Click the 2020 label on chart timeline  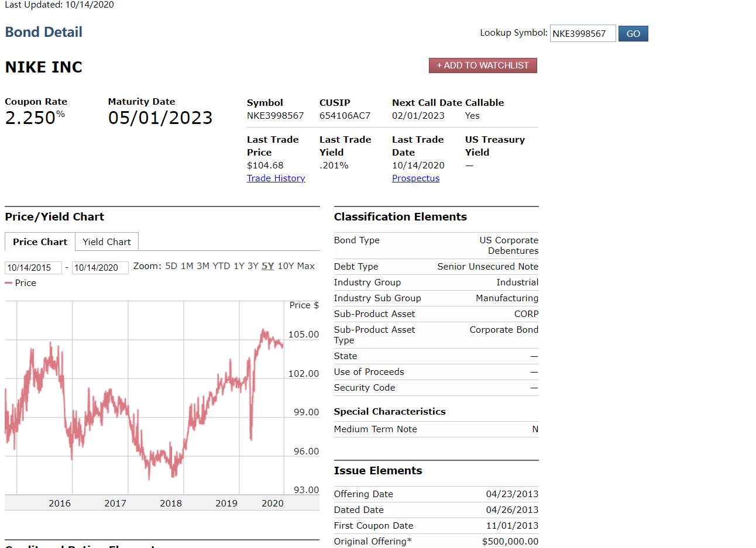pyautogui.click(x=273, y=503)
